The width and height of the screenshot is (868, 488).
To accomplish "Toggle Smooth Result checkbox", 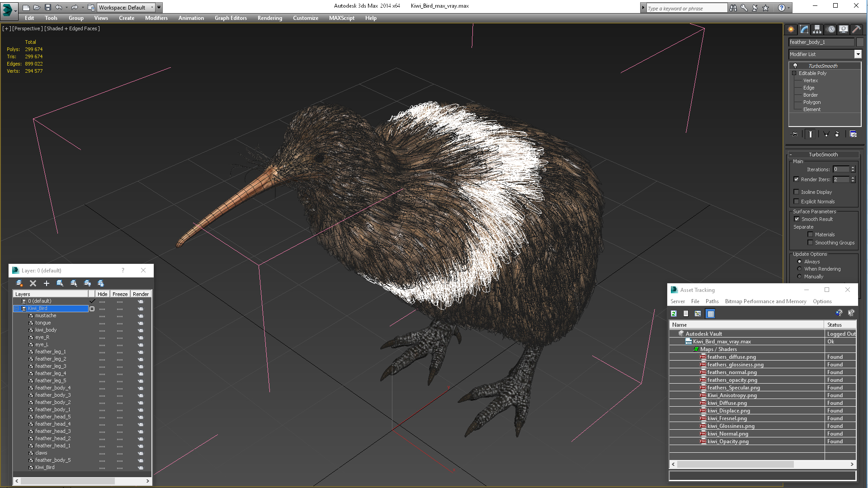I will click(797, 219).
